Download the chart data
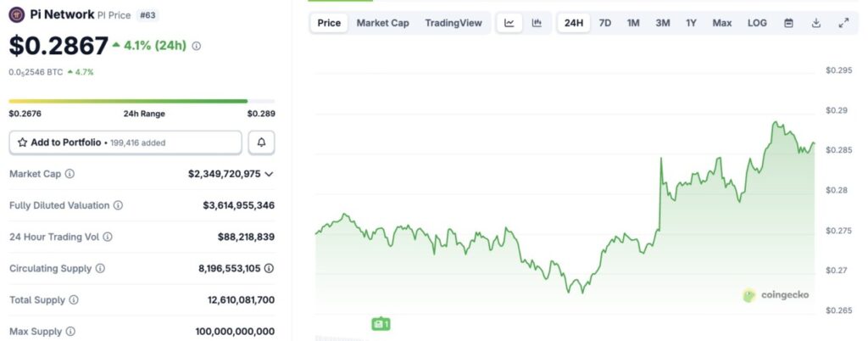 pyautogui.click(x=815, y=23)
